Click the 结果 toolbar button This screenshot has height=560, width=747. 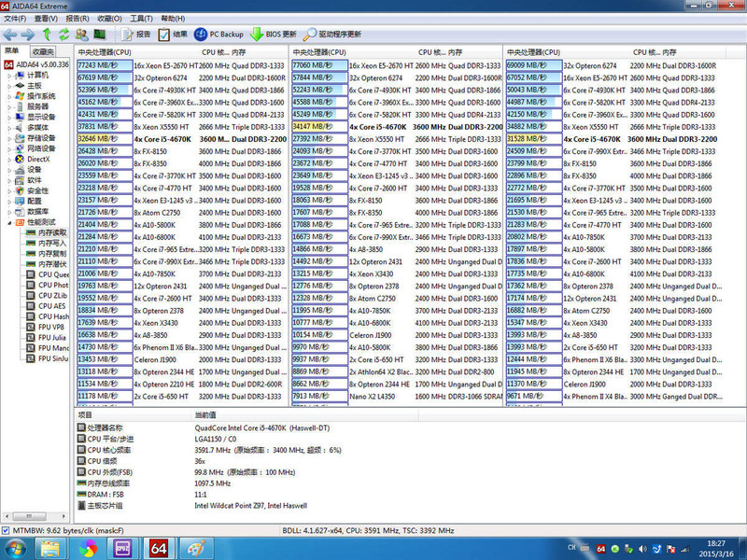[x=171, y=35]
